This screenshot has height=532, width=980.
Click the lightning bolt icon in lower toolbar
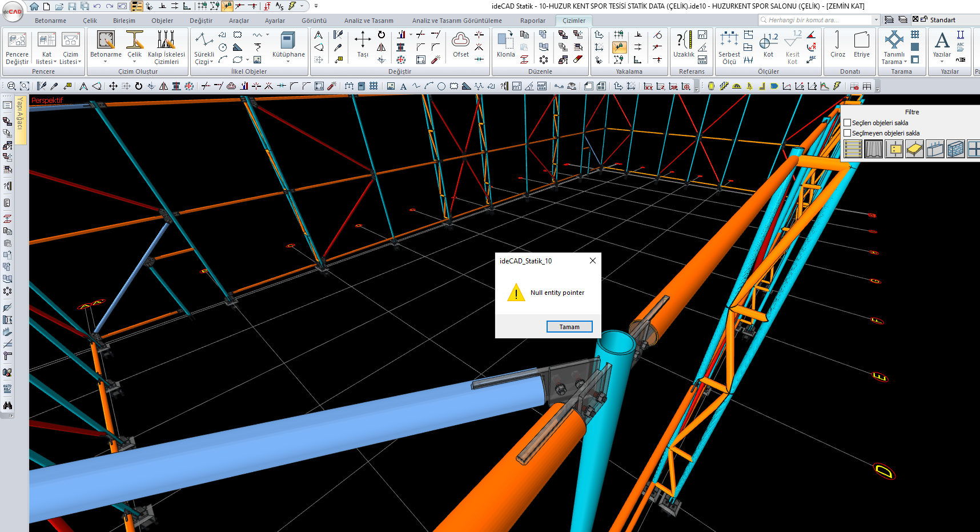click(x=837, y=86)
